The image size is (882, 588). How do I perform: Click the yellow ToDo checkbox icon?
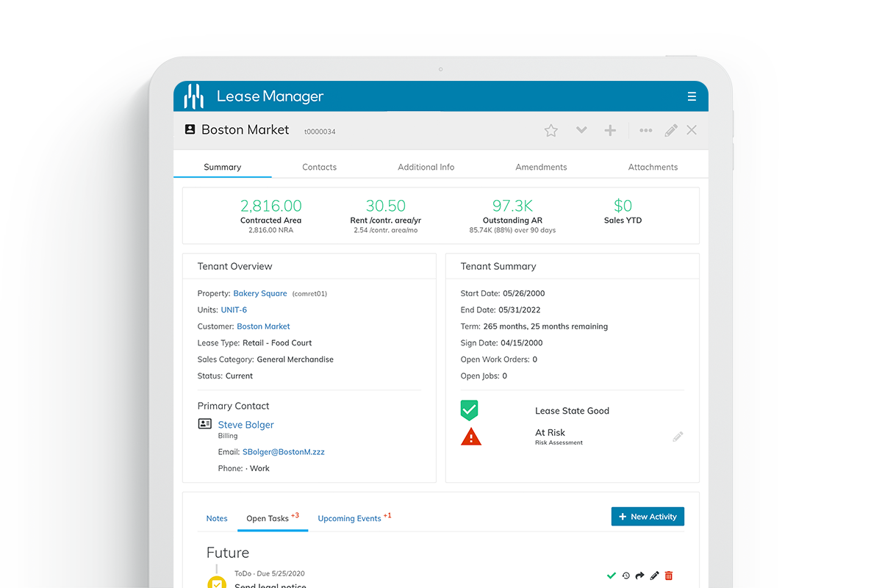point(216,582)
